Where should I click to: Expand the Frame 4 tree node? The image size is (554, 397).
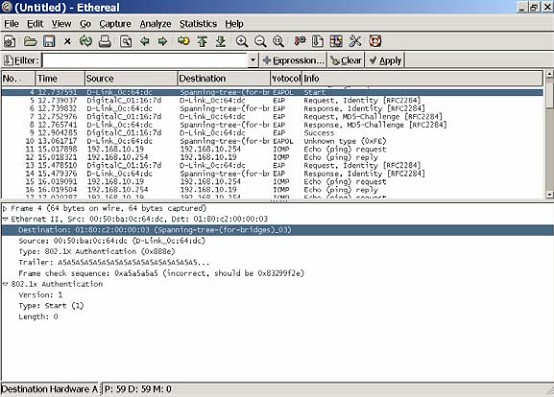[x=5, y=208]
